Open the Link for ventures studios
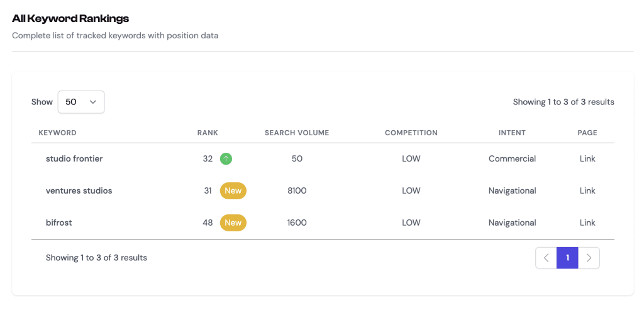The image size is (644, 320). [x=587, y=191]
